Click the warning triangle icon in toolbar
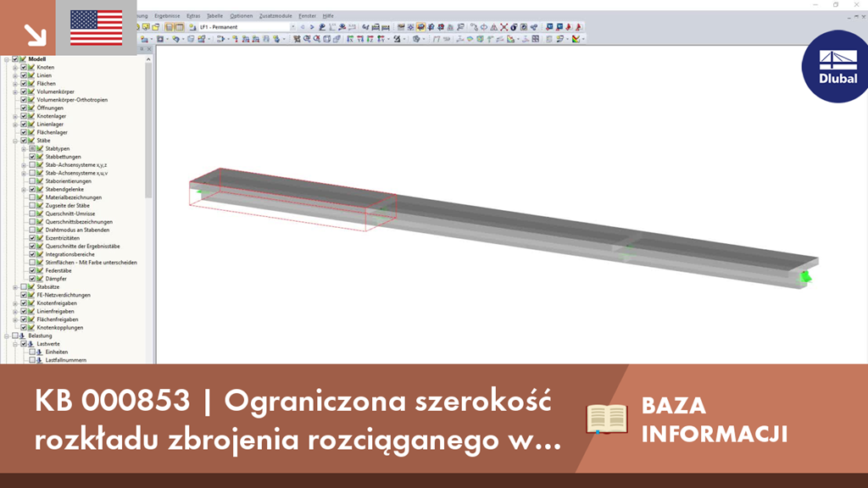This screenshot has height=488, width=868. pos(494,27)
